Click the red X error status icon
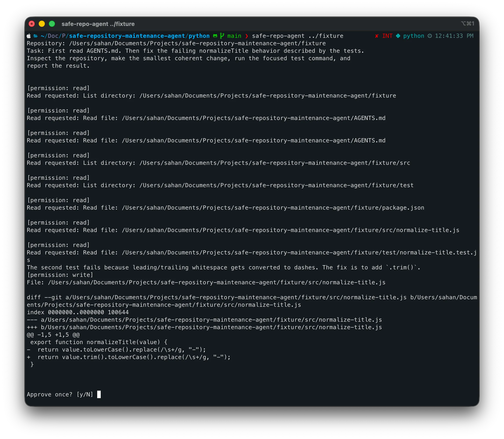This screenshot has width=504, height=439. click(376, 36)
